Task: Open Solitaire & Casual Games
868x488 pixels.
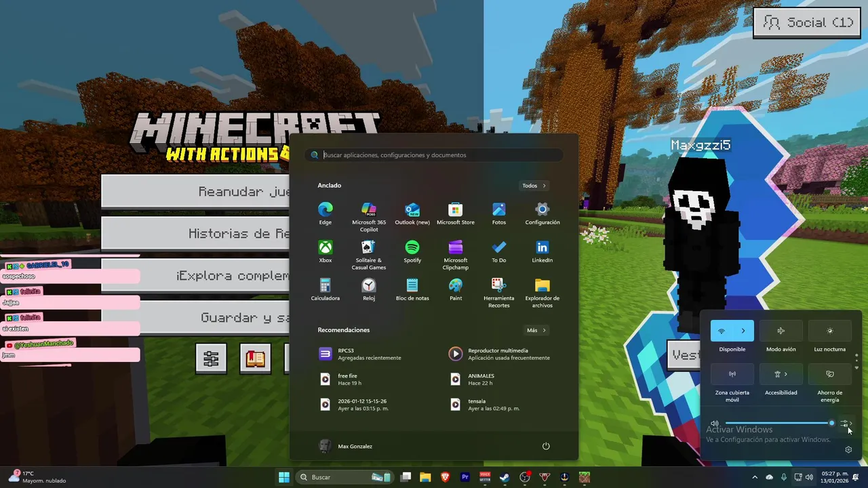Action: [x=369, y=255]
